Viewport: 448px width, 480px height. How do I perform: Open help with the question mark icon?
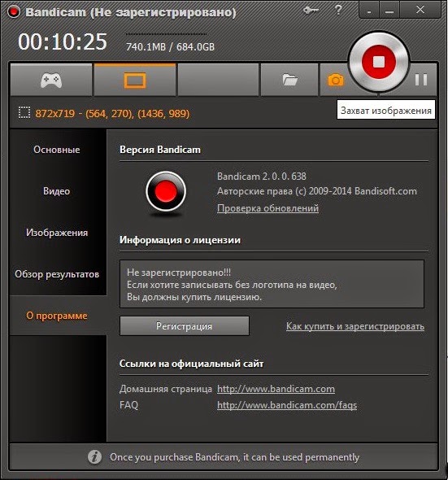point(338,10)
